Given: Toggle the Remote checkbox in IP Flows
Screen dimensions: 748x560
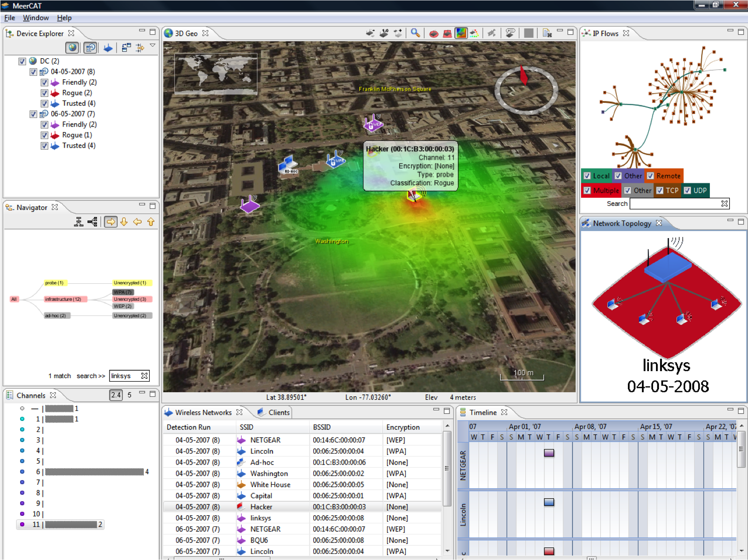Looking at the screenshot, I should click(650, 176).
